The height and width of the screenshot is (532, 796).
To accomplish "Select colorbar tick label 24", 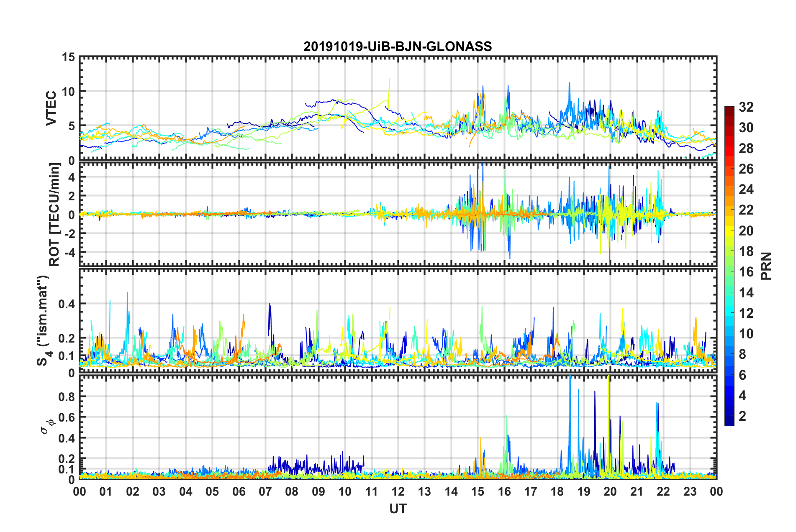I will click(746, 189).
